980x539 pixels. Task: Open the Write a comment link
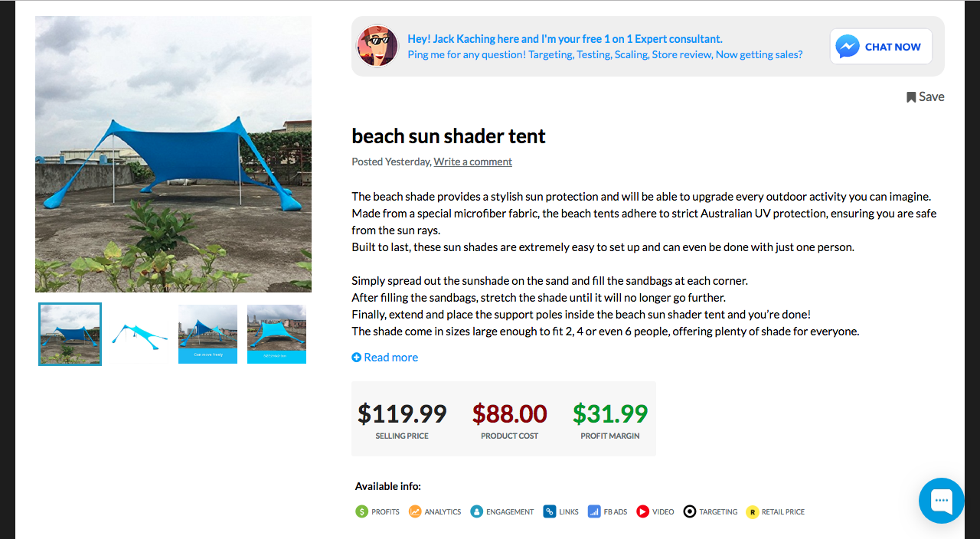coord(472,162)
